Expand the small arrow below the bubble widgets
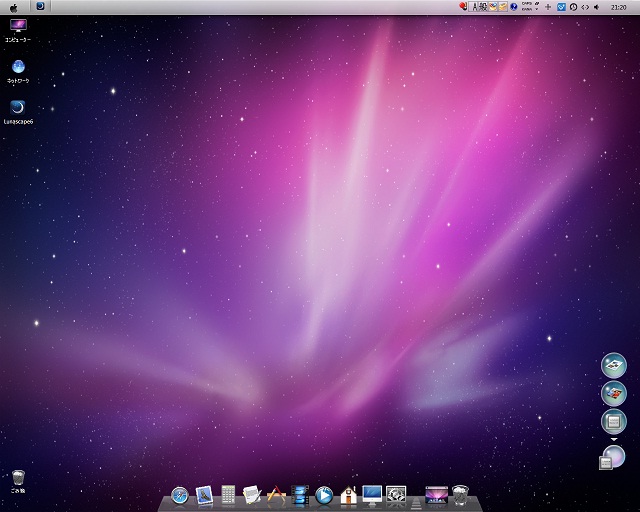640x512 pixels. 613,439
